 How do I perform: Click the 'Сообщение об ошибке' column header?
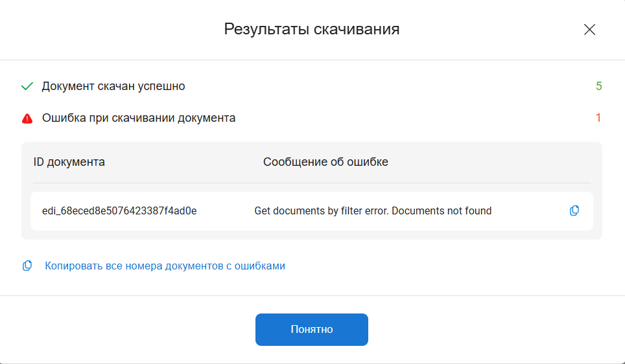point(325,162)
